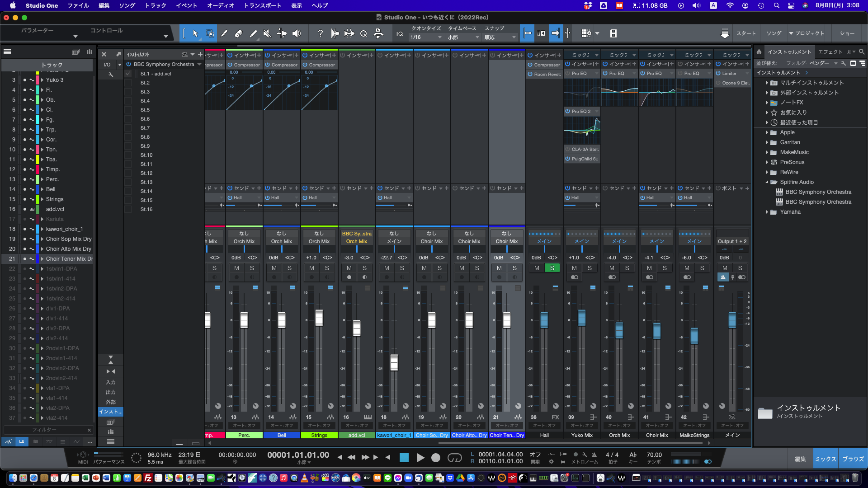
Task: Adjust the main output fader
Action: tap(732, 320)
